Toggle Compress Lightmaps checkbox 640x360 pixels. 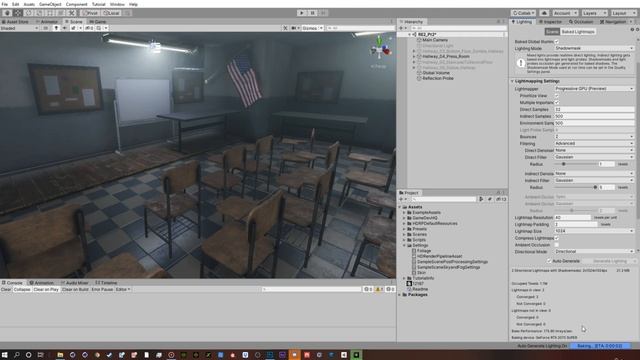coord(556,238)
